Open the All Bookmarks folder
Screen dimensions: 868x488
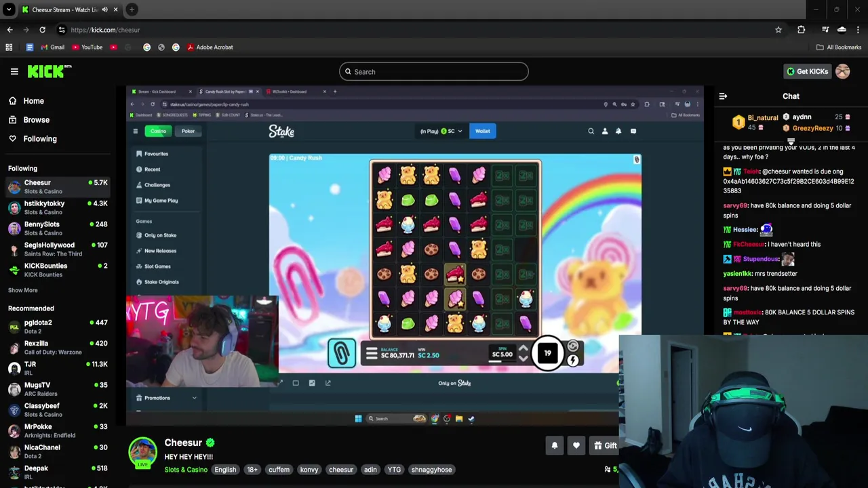tap(839, 47)
